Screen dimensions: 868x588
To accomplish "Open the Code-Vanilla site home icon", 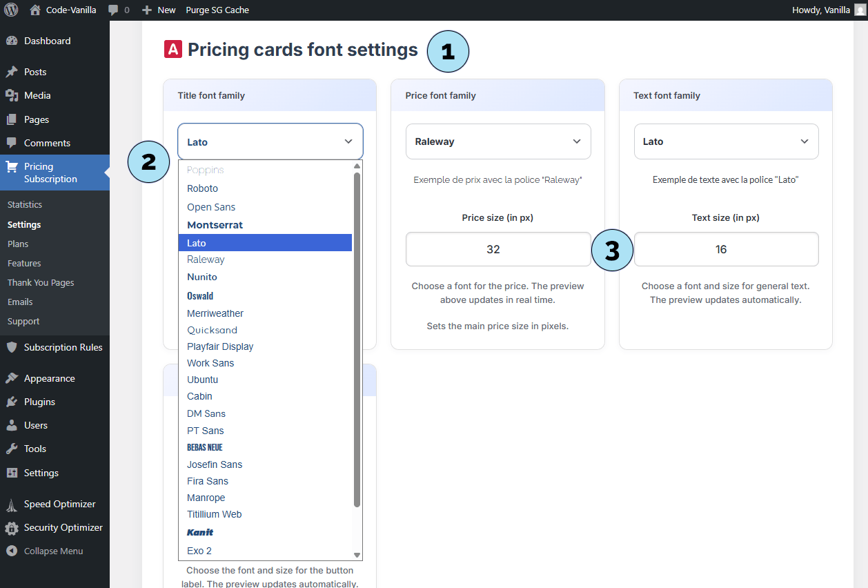I will 35,10.
